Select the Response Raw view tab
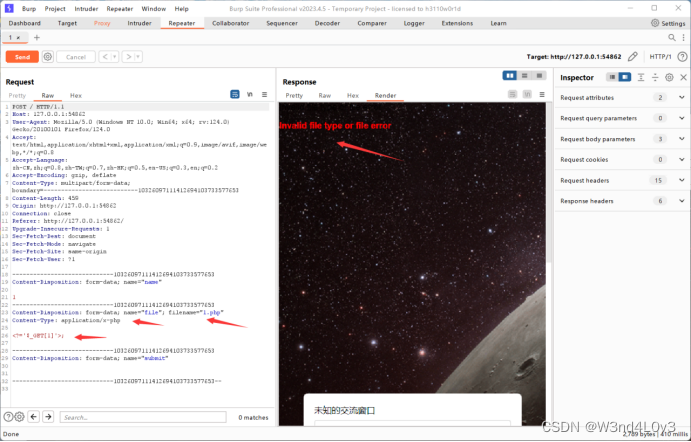691x442 pixels. pos(324,95)
